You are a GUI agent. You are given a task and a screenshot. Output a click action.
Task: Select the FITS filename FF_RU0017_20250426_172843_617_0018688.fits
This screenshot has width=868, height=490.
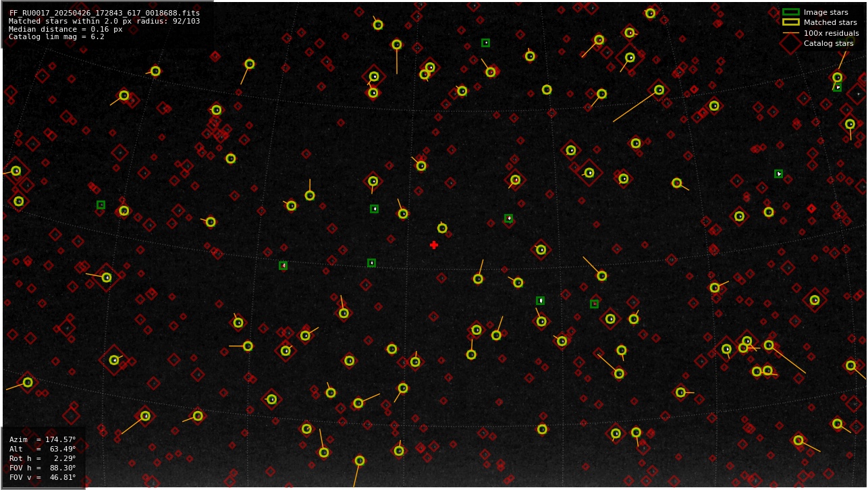(x=105, y=13)
